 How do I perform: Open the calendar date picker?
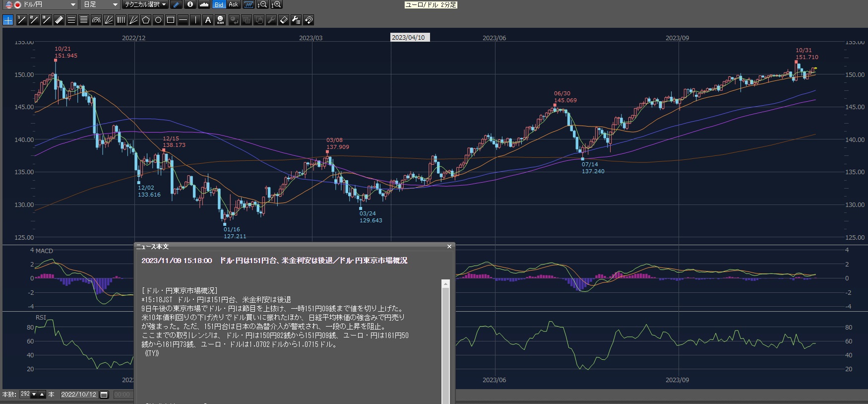(x=104, y=395)
